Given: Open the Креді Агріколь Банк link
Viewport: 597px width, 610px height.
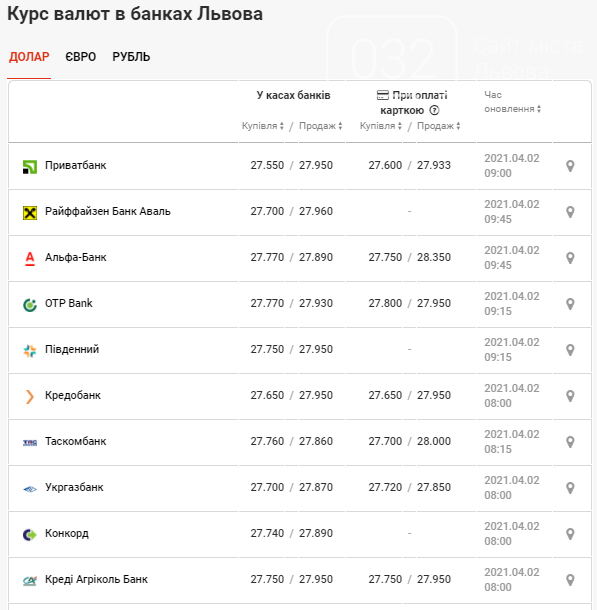Looking at the screenshot, I should coord(96,579).
